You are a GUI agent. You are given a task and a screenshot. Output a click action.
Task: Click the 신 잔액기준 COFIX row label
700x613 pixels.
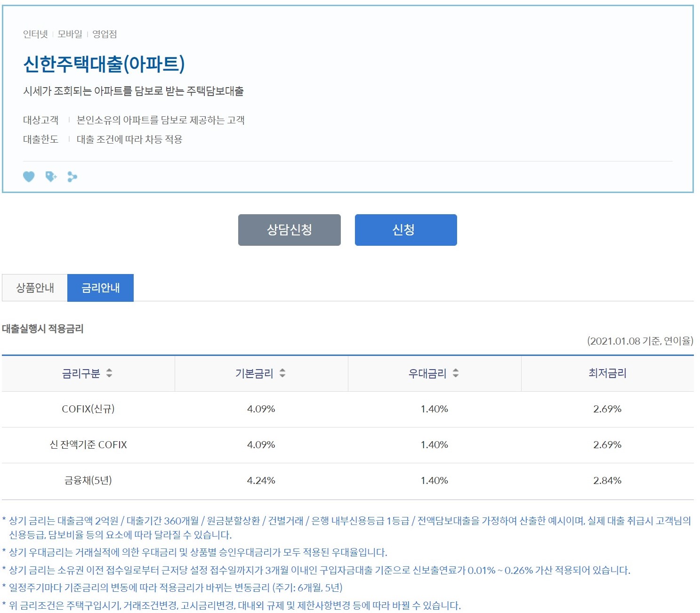coord(88,445)
